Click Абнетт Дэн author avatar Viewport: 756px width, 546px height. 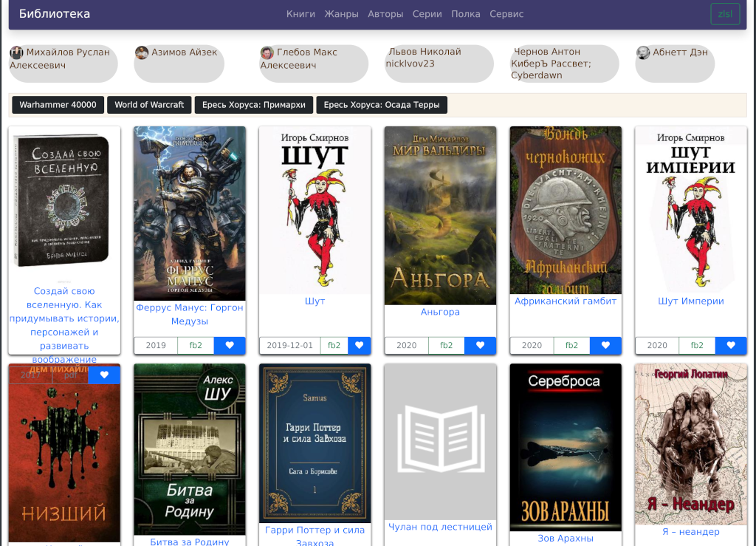click(643, 52)
